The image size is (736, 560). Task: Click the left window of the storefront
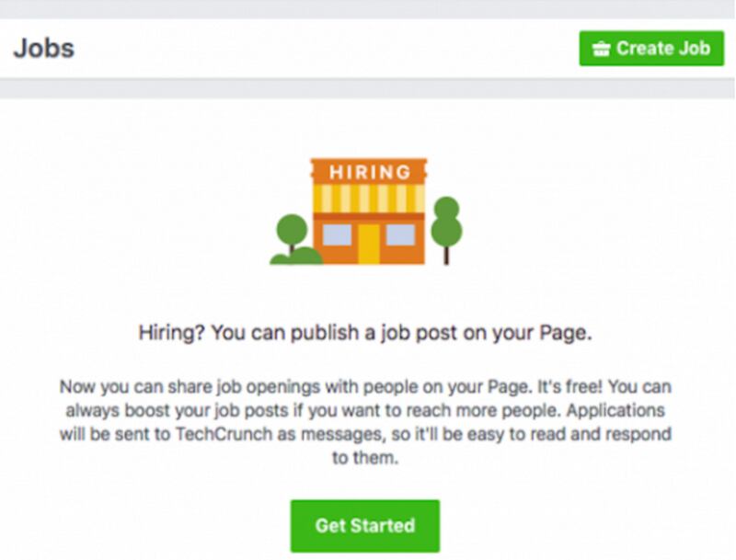click(337, 234)
